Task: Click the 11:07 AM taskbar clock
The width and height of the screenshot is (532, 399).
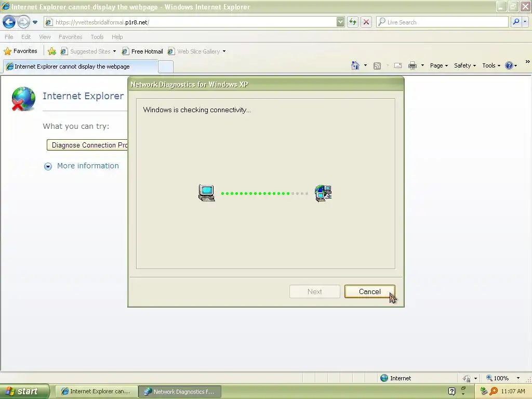Action: 513,392
